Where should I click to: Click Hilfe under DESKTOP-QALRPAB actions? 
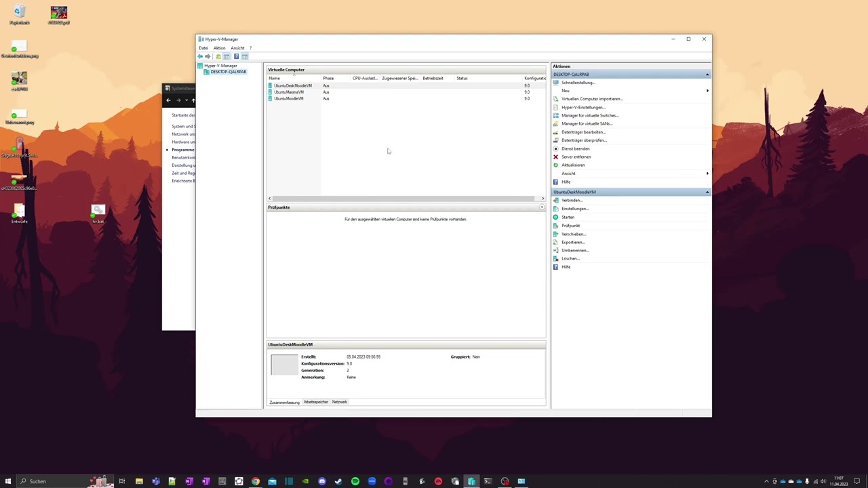[566, 182]
